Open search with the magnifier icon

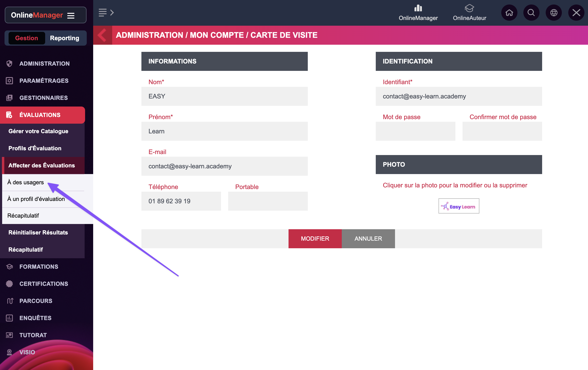pos(531,13)
